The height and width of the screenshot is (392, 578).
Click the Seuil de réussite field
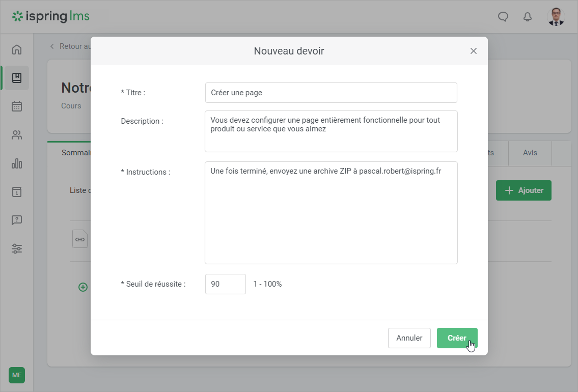[225, 284]
